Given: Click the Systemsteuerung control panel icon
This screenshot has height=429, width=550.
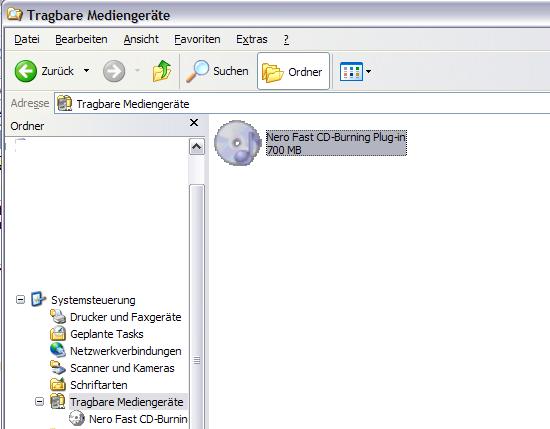Looking at the screenshot, I should click(x=38, y=299).
